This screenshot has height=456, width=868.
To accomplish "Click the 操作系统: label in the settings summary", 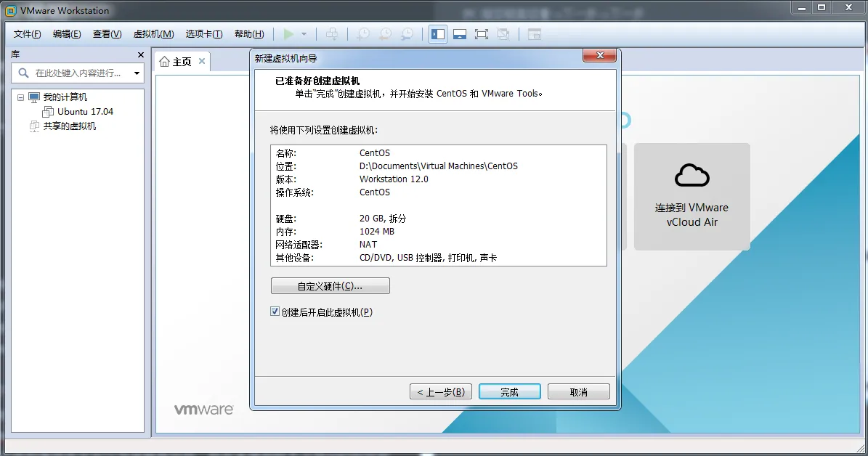I will (x=294, y=192).
